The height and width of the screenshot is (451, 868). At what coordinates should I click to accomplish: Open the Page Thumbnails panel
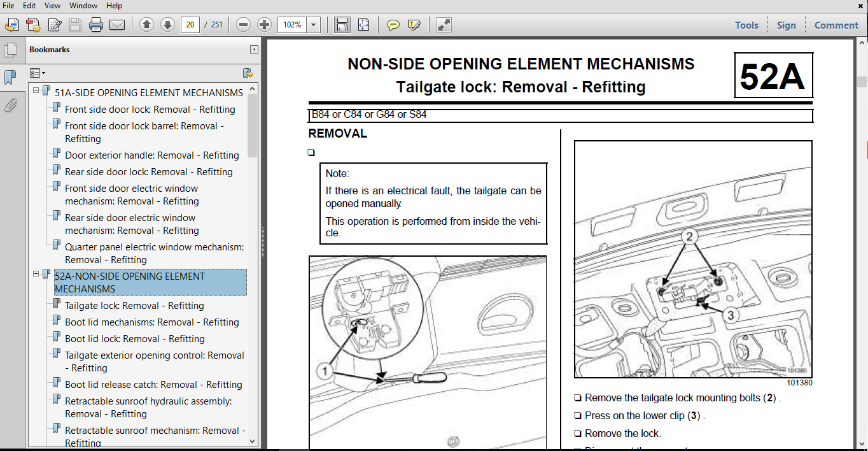(x=11, y=50)
